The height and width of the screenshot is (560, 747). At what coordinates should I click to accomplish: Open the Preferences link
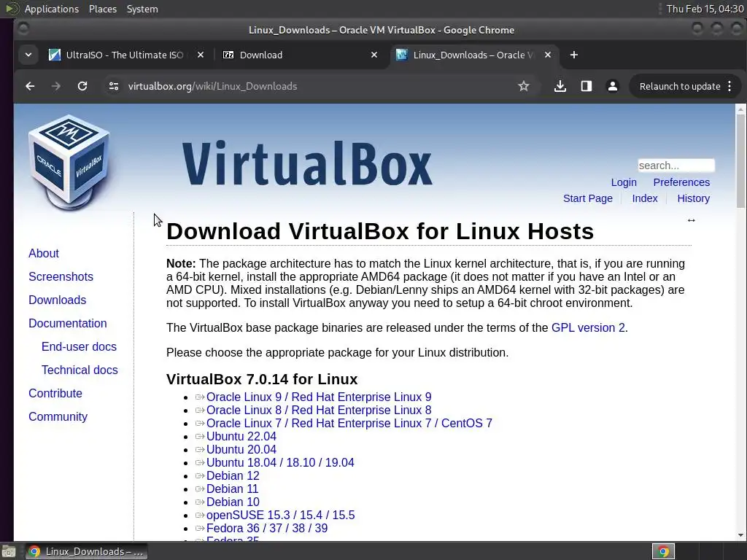pos(681,182)
